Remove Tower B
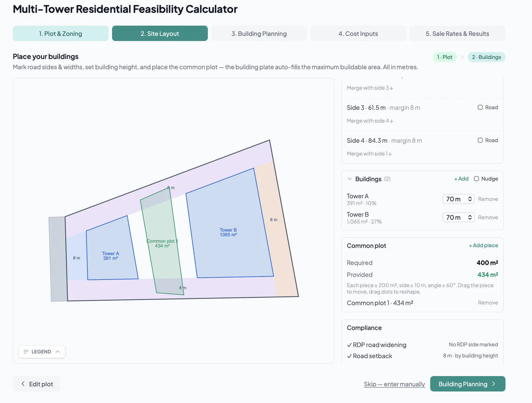Screen dimensions: 532x403 pyautogui.click(x=488, y=217)
